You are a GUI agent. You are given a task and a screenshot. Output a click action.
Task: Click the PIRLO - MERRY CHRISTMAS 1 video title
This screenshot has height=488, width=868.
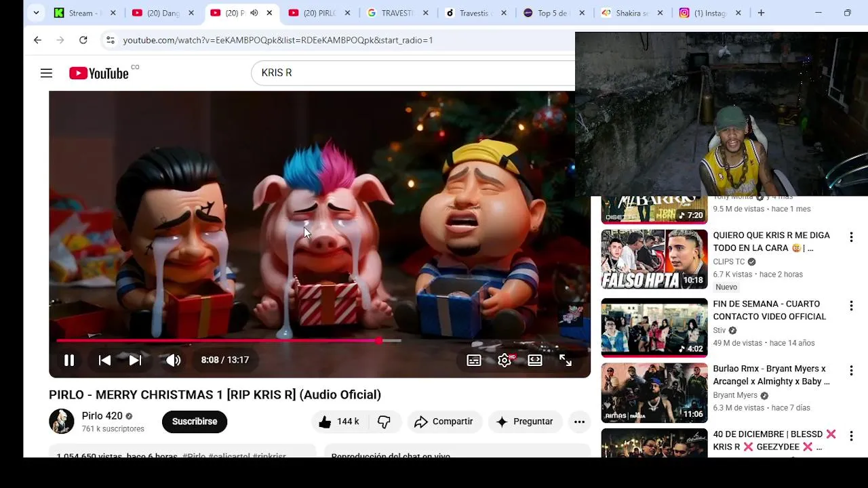pyautogui.click(x=215, y=394)
